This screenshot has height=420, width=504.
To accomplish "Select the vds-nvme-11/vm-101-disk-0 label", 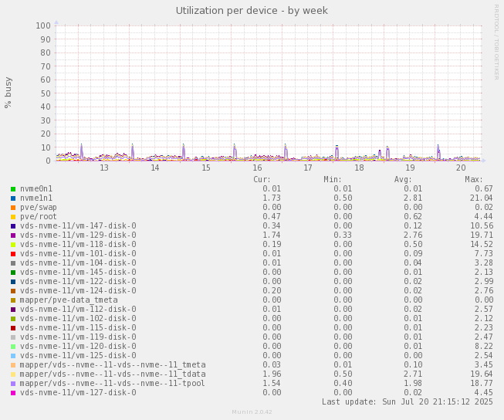I will tap(78, 254).
